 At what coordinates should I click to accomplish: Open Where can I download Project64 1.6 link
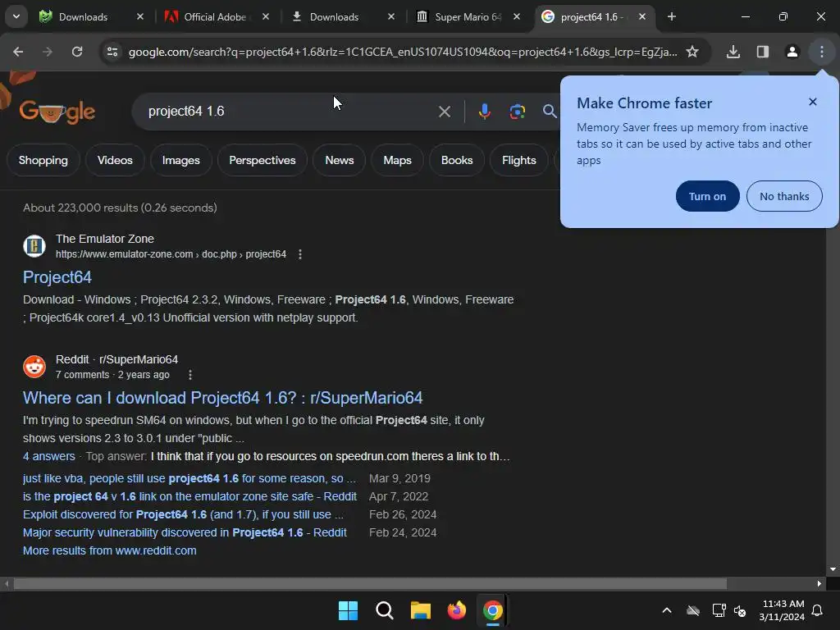click(x=222, y=398)
